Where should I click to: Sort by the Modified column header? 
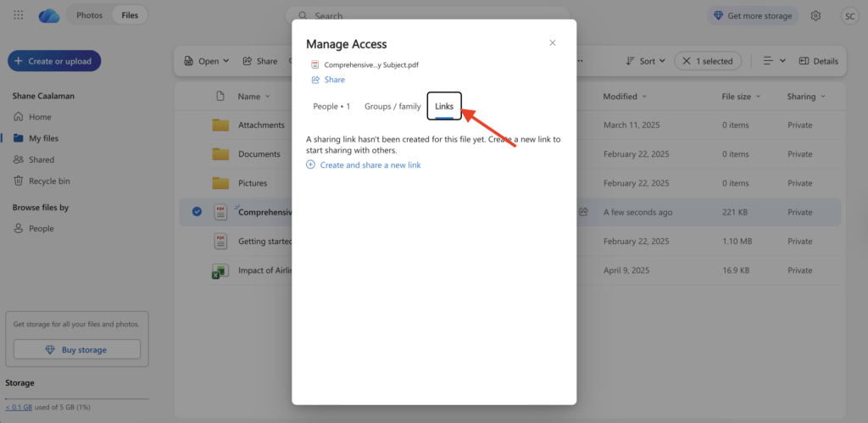tap(625, 97)
